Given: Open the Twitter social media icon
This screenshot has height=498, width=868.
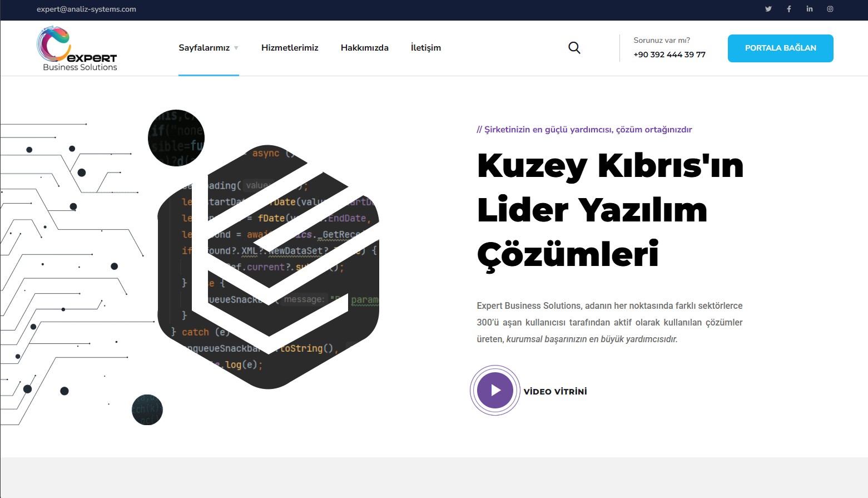Looking at the screenshot, I should click(x=768, y=9).
